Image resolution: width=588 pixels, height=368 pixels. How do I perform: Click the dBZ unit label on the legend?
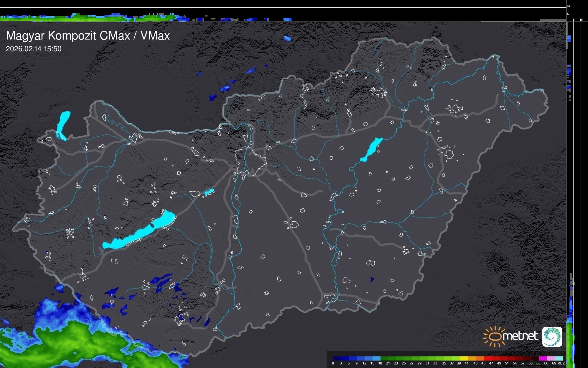561,363
